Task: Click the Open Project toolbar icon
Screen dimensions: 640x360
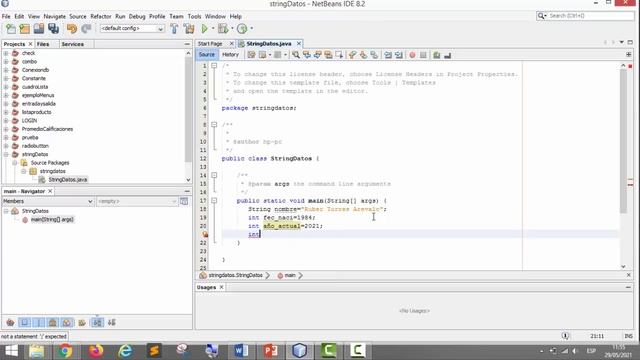Action: point(39,29)
